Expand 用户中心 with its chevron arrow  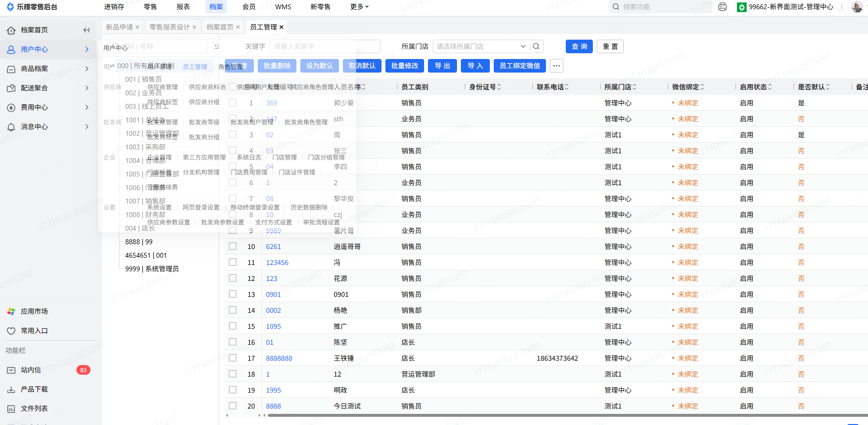pyautogui.click(x=87, y=49)
